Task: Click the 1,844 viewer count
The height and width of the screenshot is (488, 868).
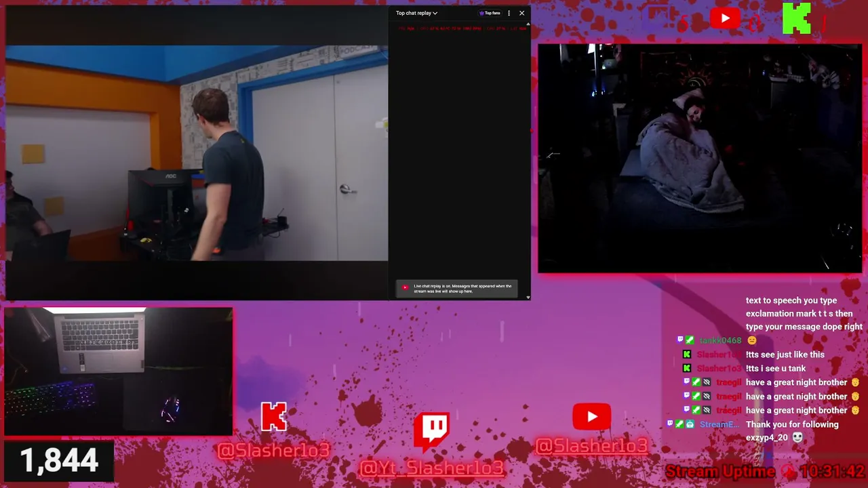Action: [x=59, y=461]
